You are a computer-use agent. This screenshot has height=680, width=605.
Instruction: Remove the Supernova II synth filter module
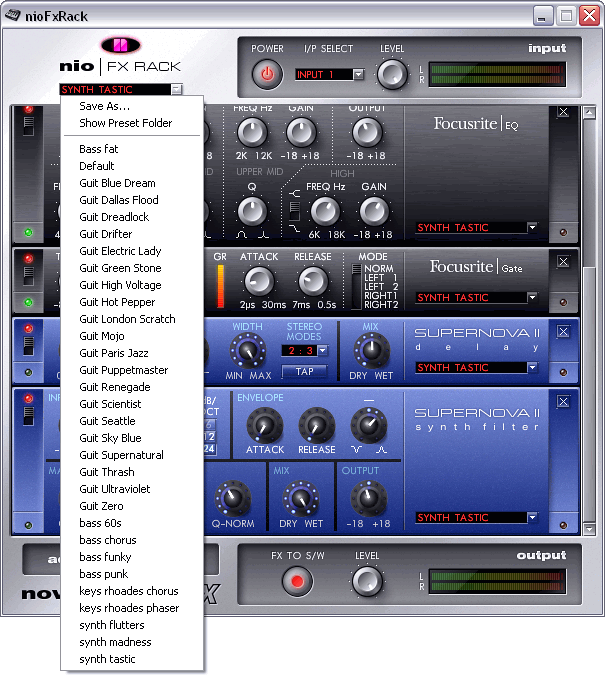[x=563, y=402]
